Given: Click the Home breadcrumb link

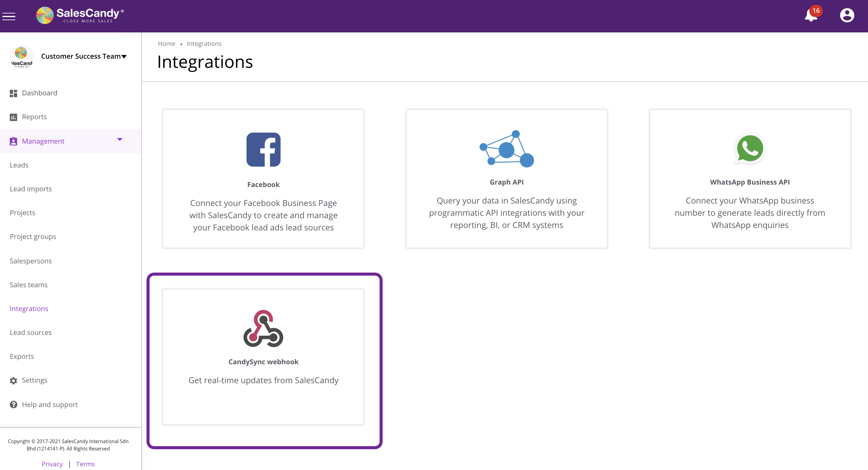Looking at the screenshot, I should (x=166, y=44).
